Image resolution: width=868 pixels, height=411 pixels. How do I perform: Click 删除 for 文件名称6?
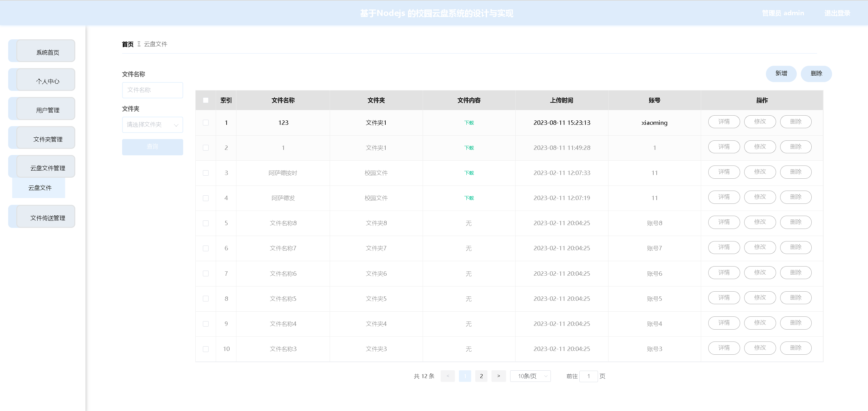pos(796,273)
